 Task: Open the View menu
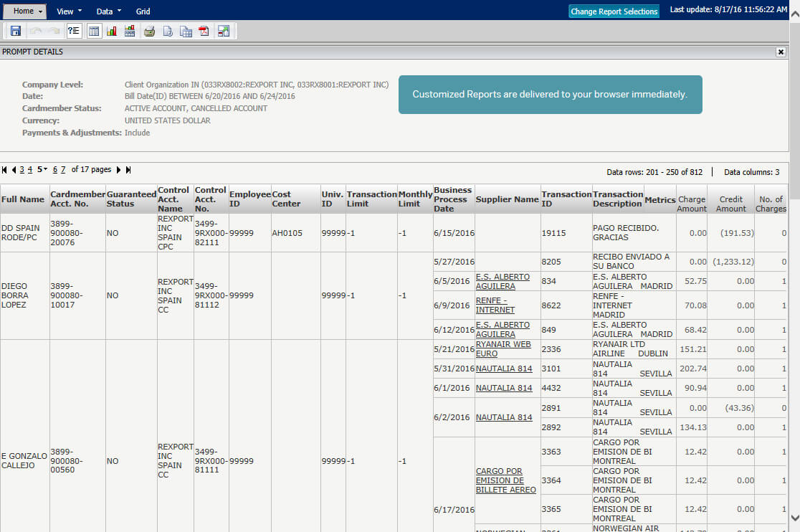pos(67,11)
